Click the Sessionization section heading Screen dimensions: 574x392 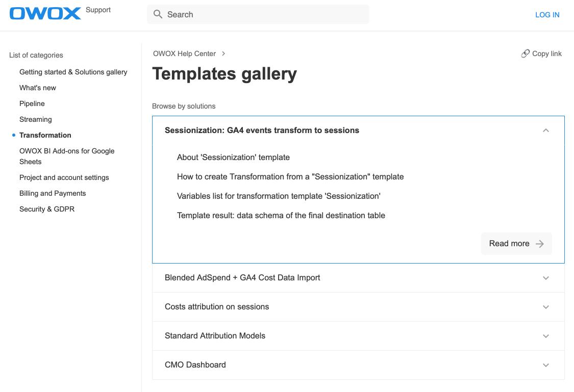pos(262,130)
